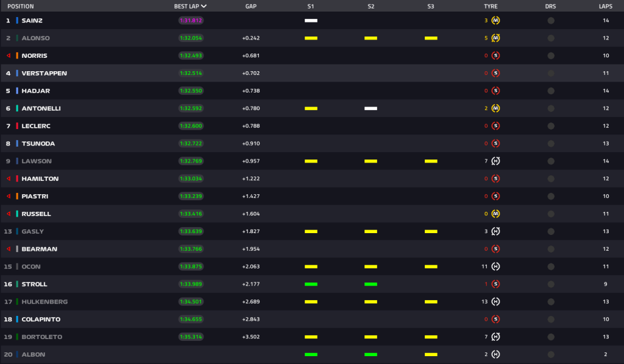
Task: Click the red pit arrow beside Russell
Action: [9, 214]
